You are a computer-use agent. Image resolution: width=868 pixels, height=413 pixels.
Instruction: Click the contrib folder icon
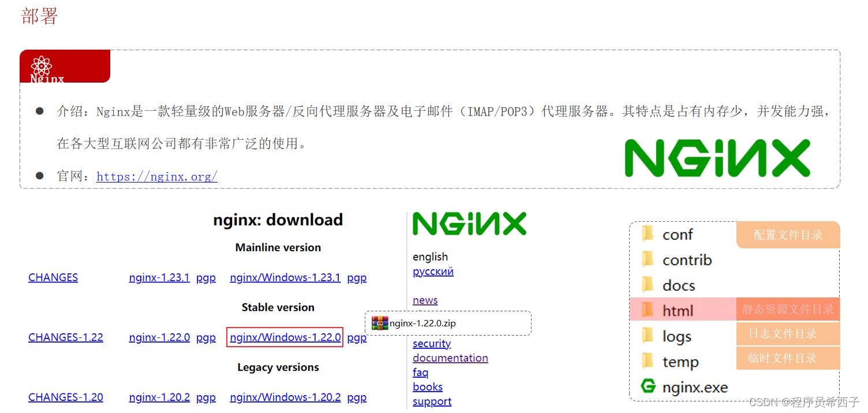tap(648, 259)
